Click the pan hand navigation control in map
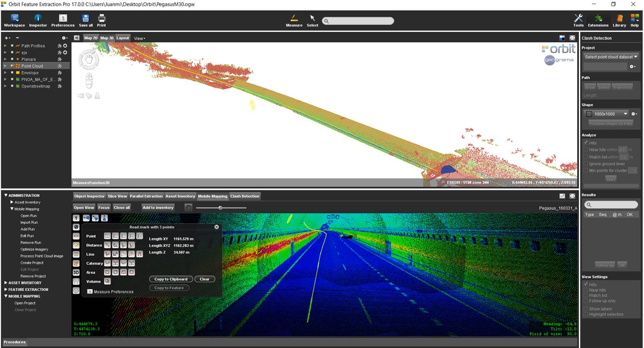The height and width of the screenshot is (348, 644). pos(89,59)
